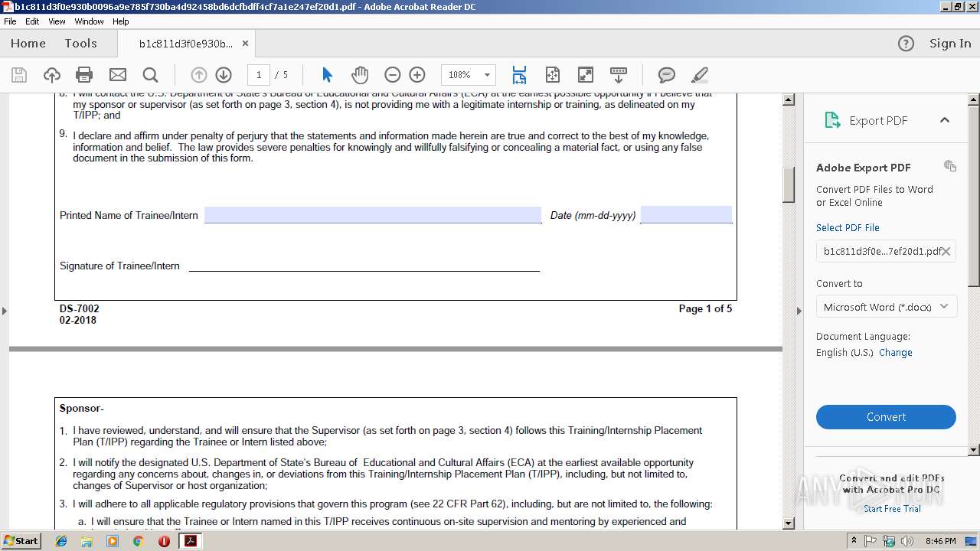Open the Find text magnifier icon
The image size is (980, 551).
(x=150, y=75)
